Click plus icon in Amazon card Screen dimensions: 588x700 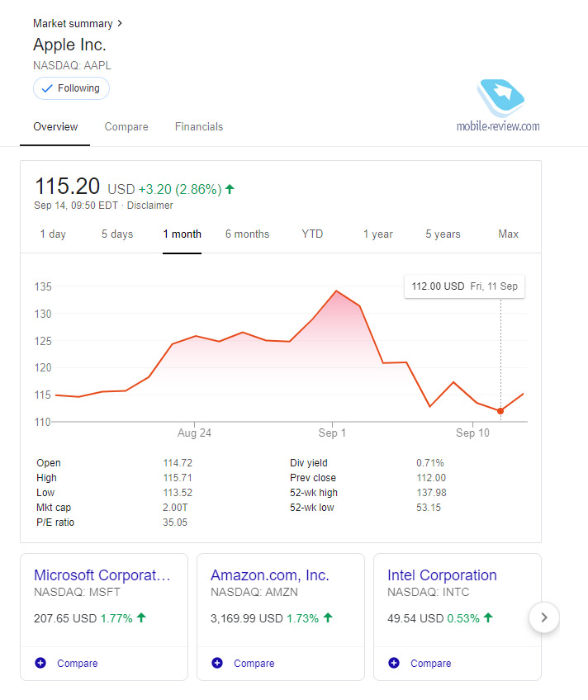click(217, 663)
